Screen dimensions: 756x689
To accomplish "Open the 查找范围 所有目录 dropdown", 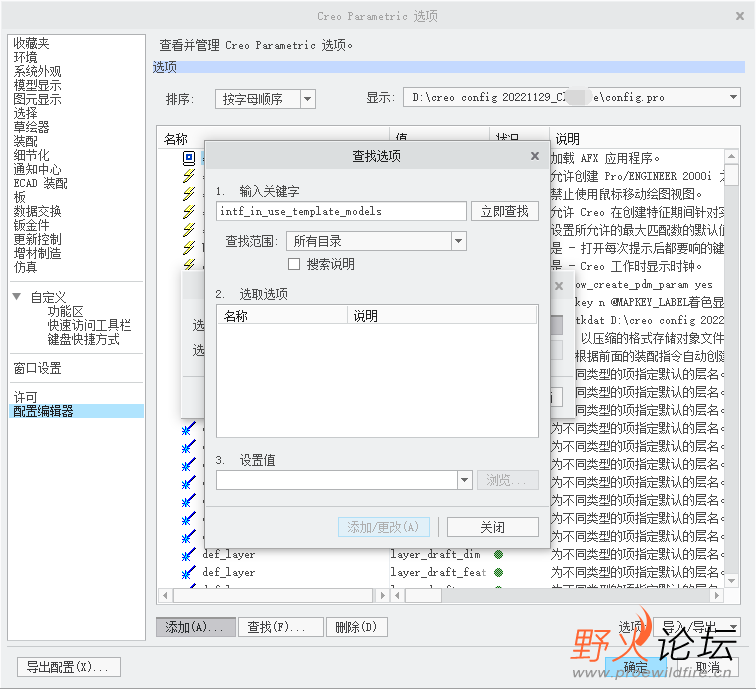I will click(459, 241).
